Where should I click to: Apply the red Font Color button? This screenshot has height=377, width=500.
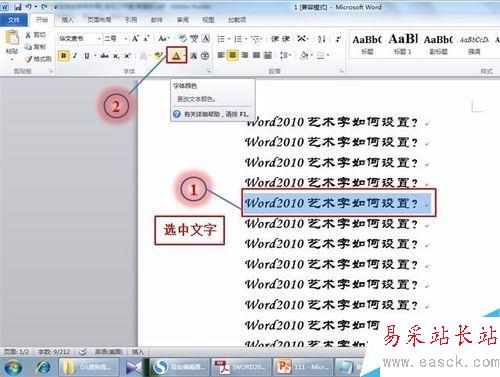click(176, 56)
